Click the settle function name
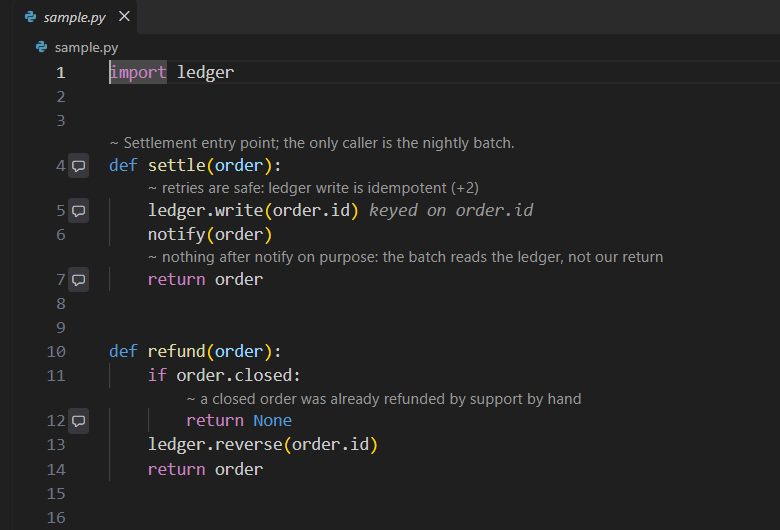The height and width of the screenshot is (530, 780). (177, 166)
